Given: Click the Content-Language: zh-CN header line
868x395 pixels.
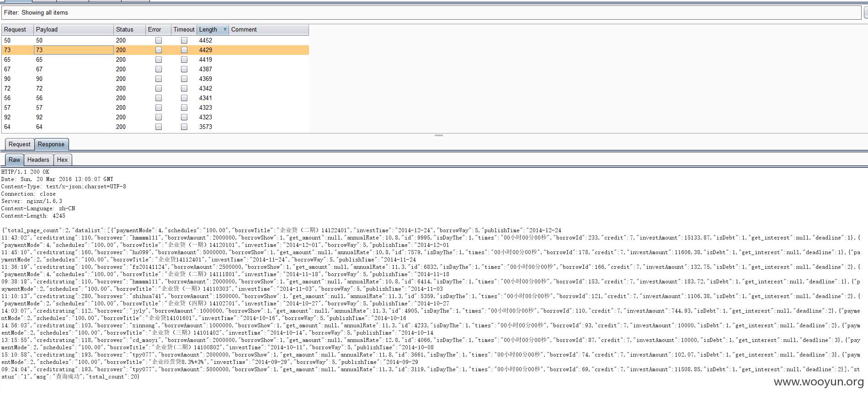Looking at the screenshot, I should click(38, 208).
